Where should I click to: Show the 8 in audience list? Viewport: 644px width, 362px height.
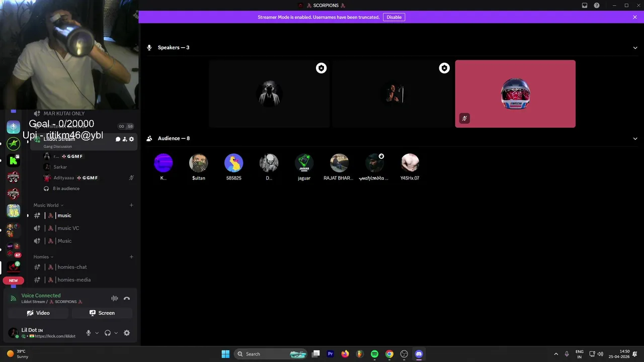[66, 189]
